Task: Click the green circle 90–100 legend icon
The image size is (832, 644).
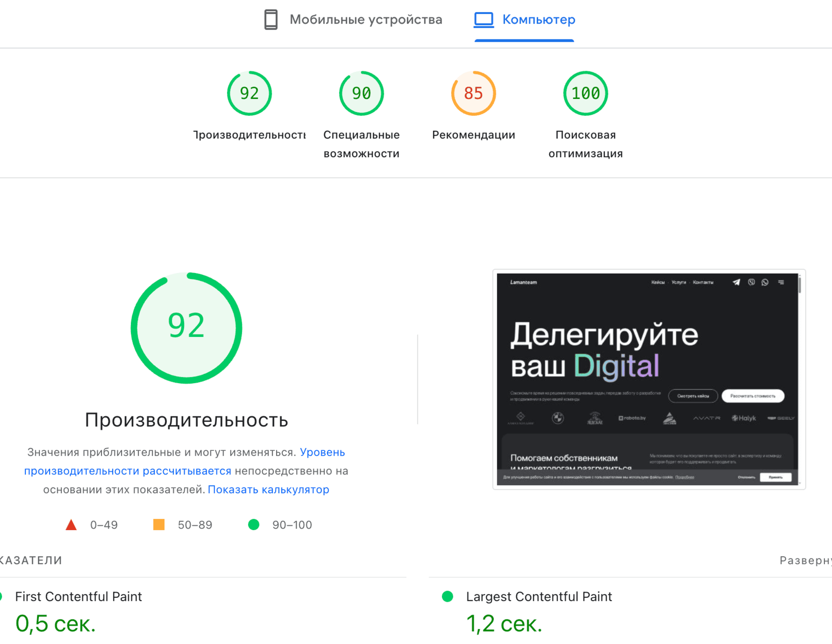Action: 253,525
